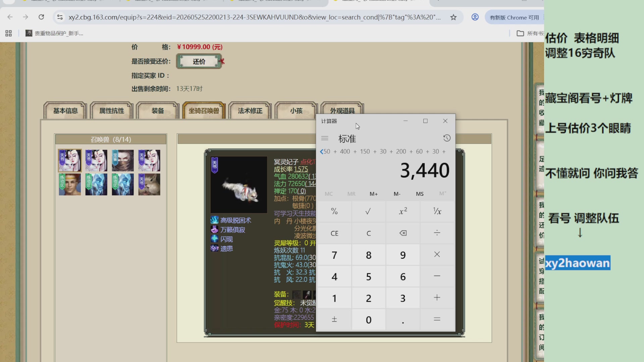Image resolution: width=644 pixels, height=362 pixels.
Task: Click digit 9 on calculator
Action: click(403, 255)
